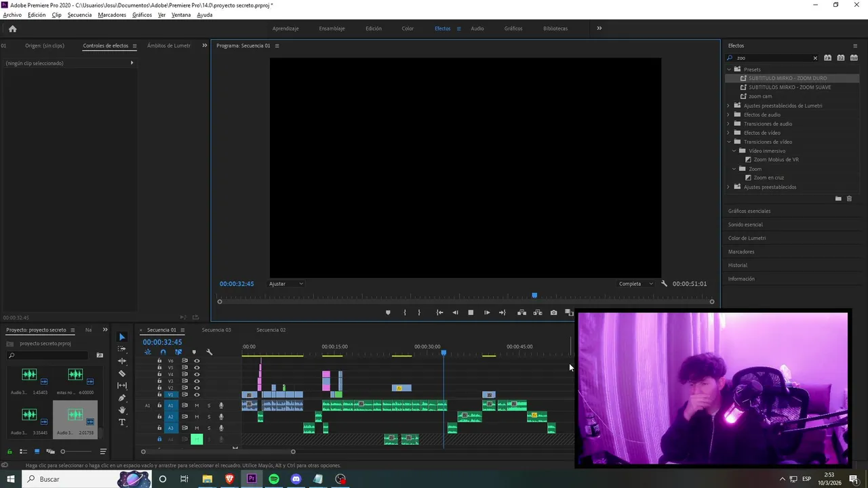Toggle lock on track V2
The width and height of the screenshot is (868, 488).
[159, 388]
